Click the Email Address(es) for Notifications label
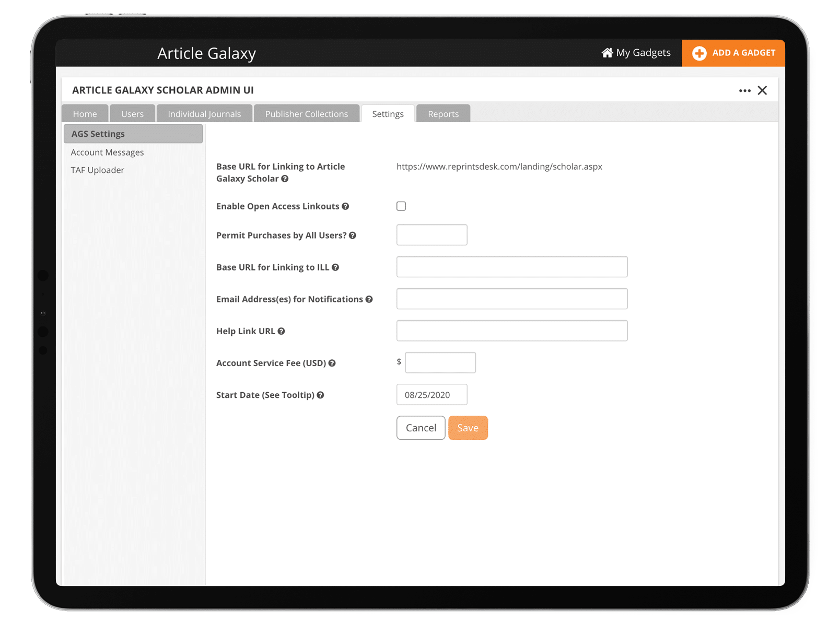Screen dimensions: 840x623 point(289,299)
